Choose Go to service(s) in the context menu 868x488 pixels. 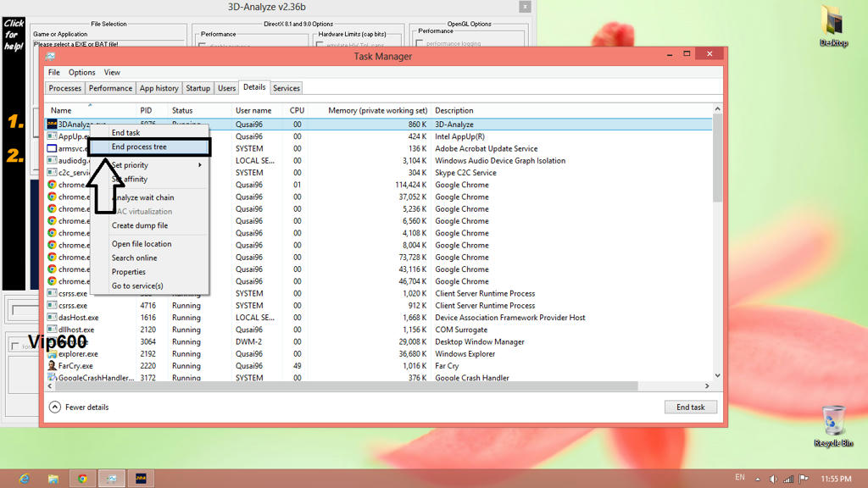coord(149,286)
